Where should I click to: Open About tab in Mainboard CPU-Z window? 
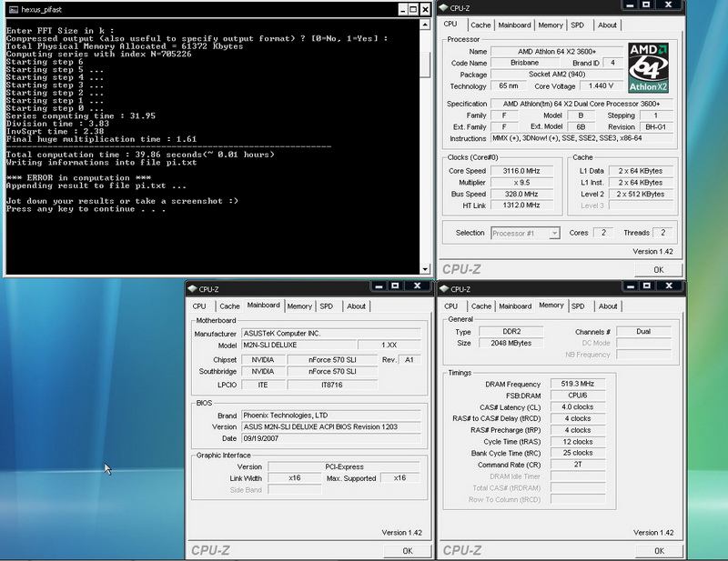(356, 306)
